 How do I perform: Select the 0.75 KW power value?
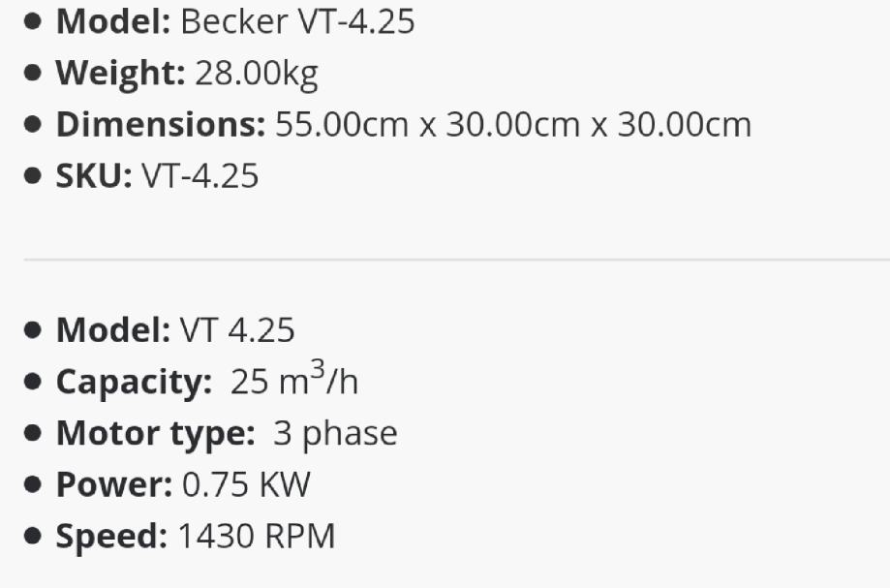[246, 484]
